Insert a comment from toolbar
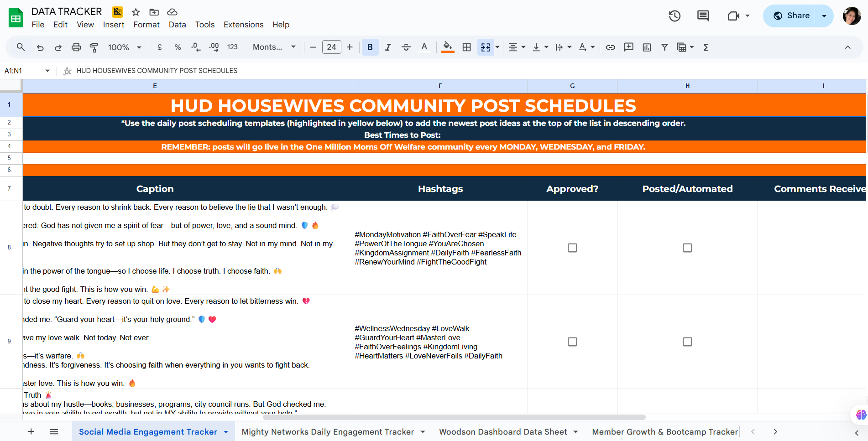This screenshot has height=441, width=868. (628, 47)
